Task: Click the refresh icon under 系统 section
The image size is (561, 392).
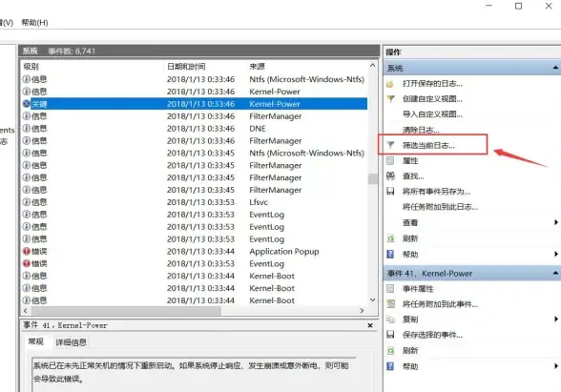Action: pos(390,238)
